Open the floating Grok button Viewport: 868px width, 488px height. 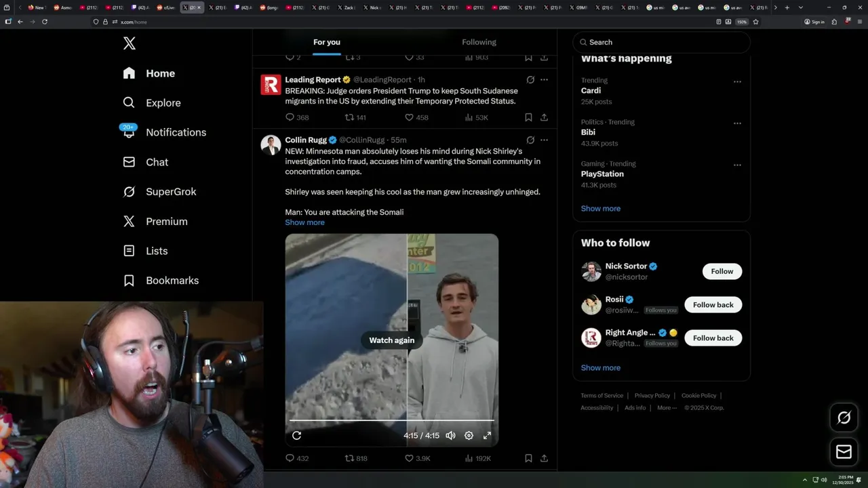coord(844,418)
